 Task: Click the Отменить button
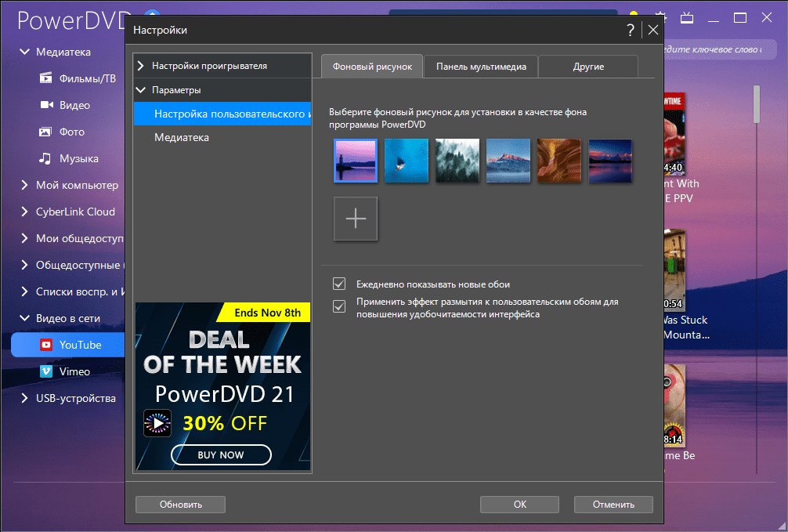pos(613,505)
